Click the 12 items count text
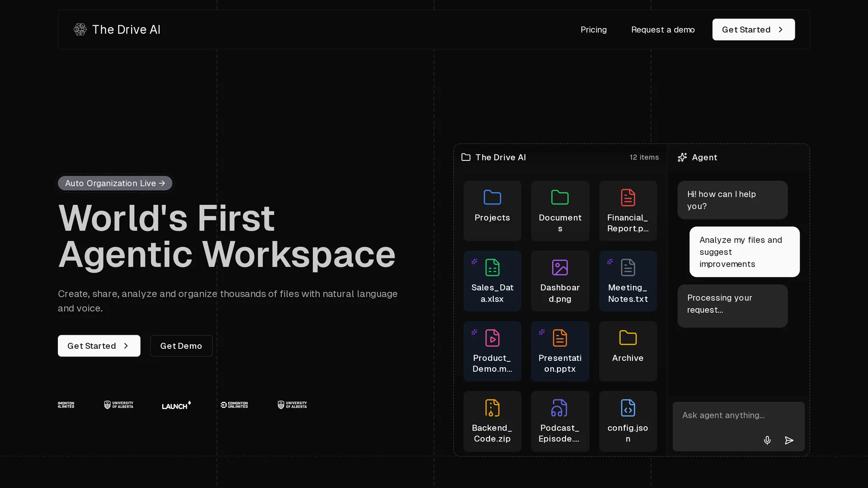Viewport: 868px width, 488px height. pyautogui.click(x=644, y=157)
